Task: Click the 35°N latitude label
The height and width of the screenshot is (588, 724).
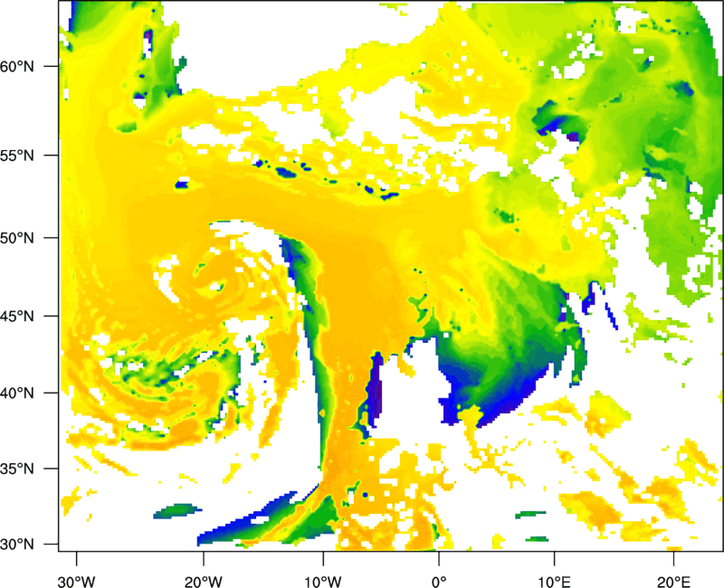Action: [x=17, y=469]
